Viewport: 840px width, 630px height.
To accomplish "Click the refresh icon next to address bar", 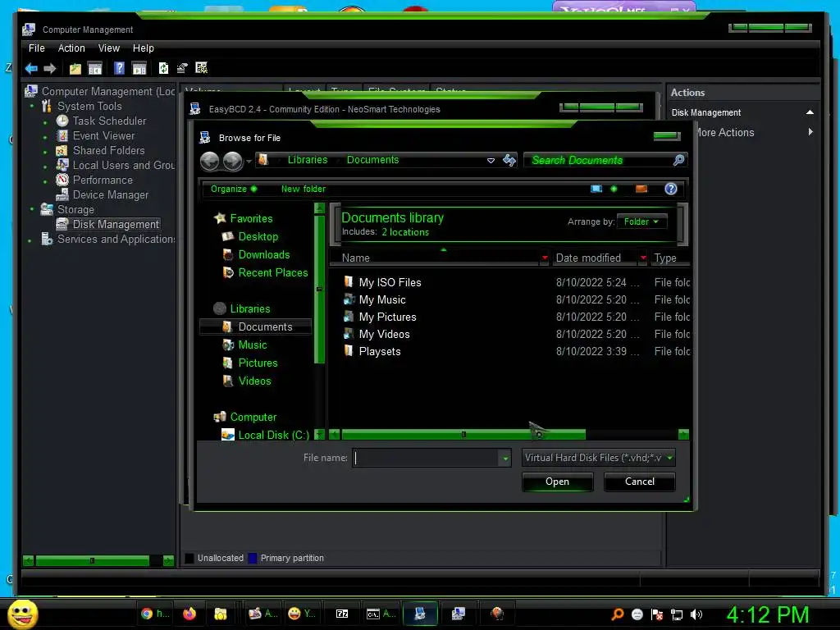I will coord(509,160).
